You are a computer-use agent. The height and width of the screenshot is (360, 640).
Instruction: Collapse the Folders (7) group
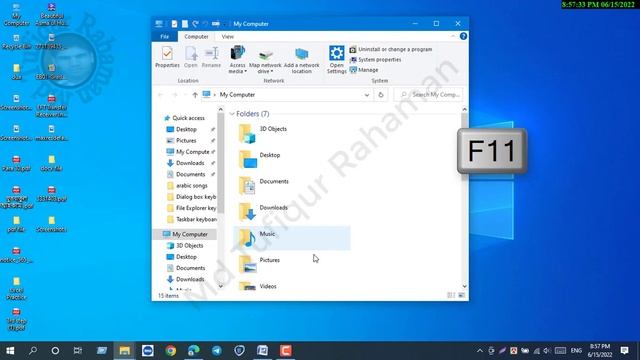(232, 114)
